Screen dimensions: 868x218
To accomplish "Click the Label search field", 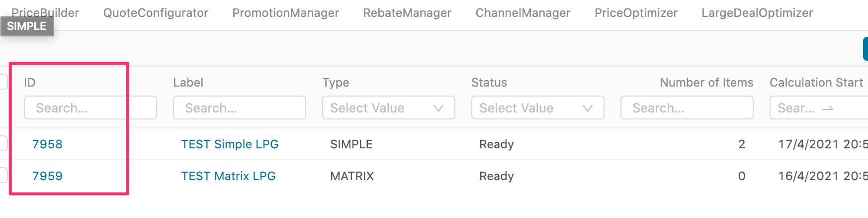I will pyautogui.click(x=239, y=108).
